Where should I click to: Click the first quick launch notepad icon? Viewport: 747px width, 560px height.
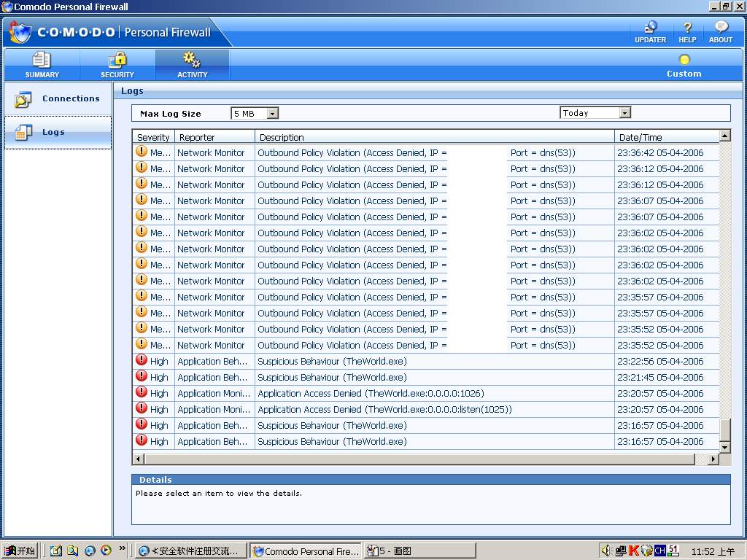coord(56,551)
